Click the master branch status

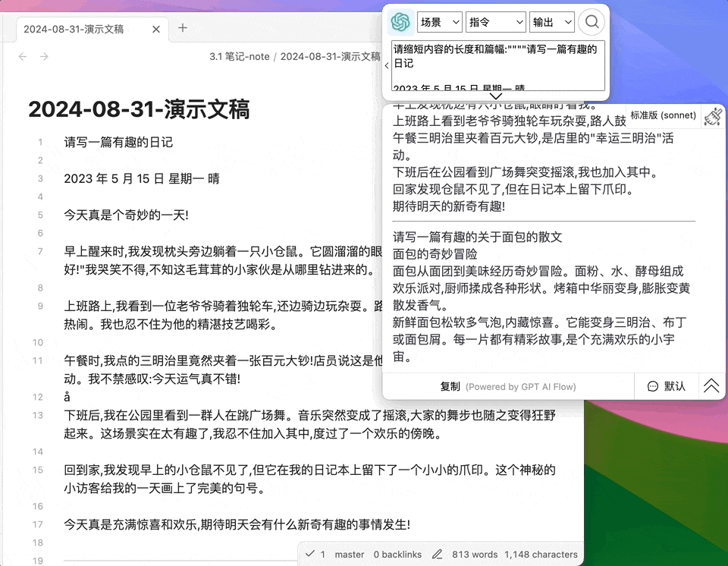[x=349, y=555]
